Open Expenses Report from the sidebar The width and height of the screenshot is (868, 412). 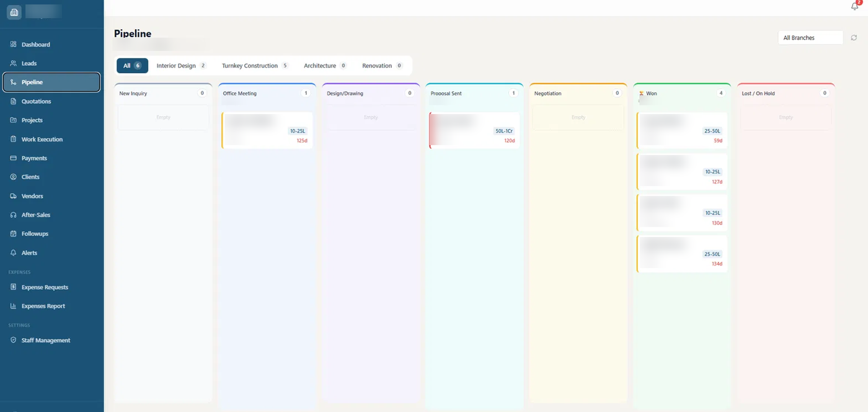(x=51, y=306)
